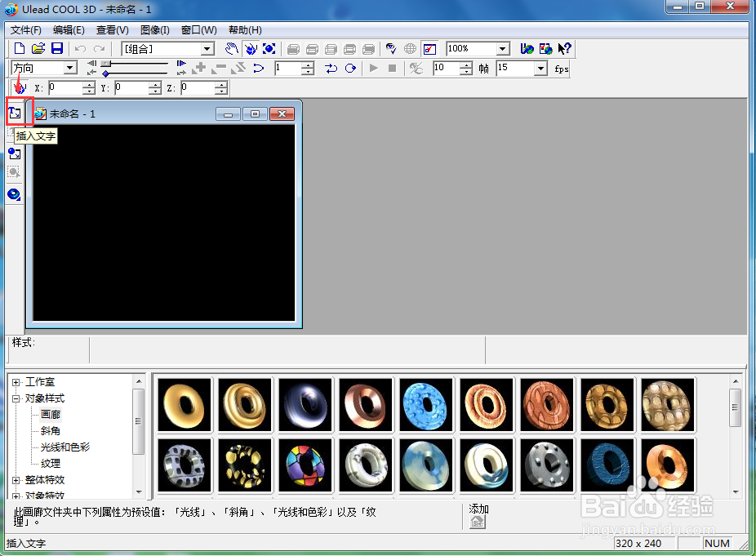
Task: Open a file with the folder icon
Action: 38,49
